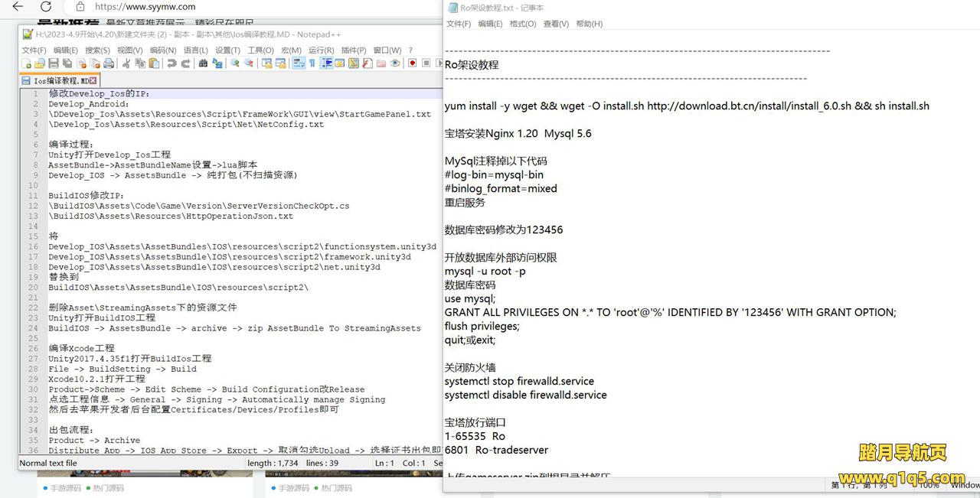Image resolution: width=980 pixels, height=498 pixels.
Task: Open the 编码(N) menu in Notepad++
Action: tap(162, 50)
